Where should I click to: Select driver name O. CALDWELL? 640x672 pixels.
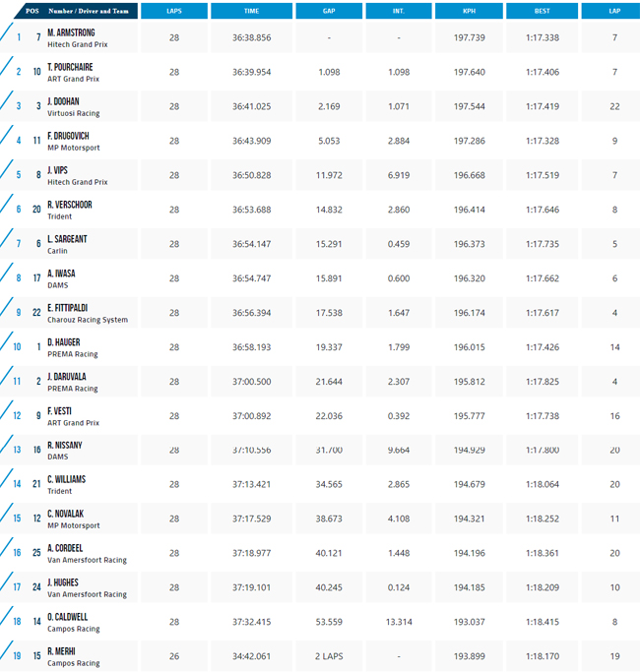coord(67,617)
